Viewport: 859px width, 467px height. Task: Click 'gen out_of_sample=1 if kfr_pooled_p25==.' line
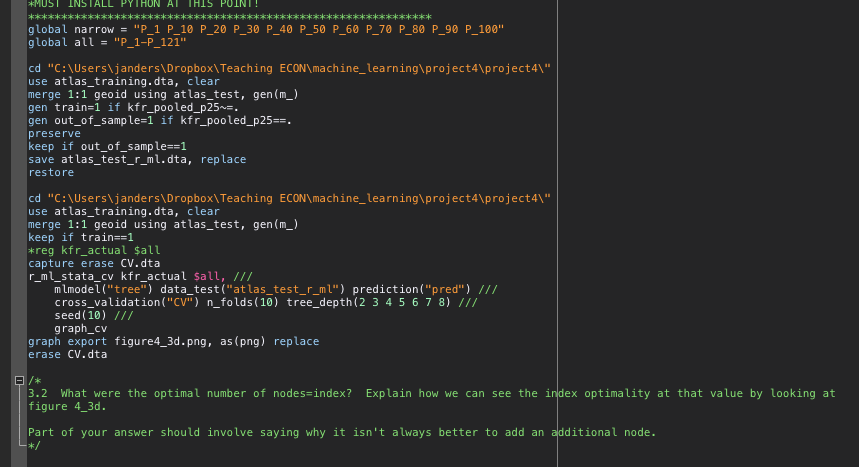[x=160, y=121]
